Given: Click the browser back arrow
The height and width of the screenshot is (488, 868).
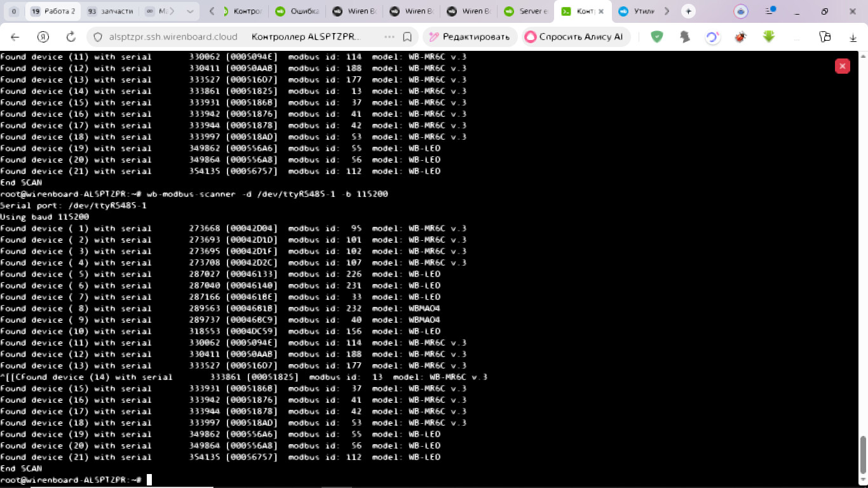Looking at the screenshot, I should click(15, 37).
